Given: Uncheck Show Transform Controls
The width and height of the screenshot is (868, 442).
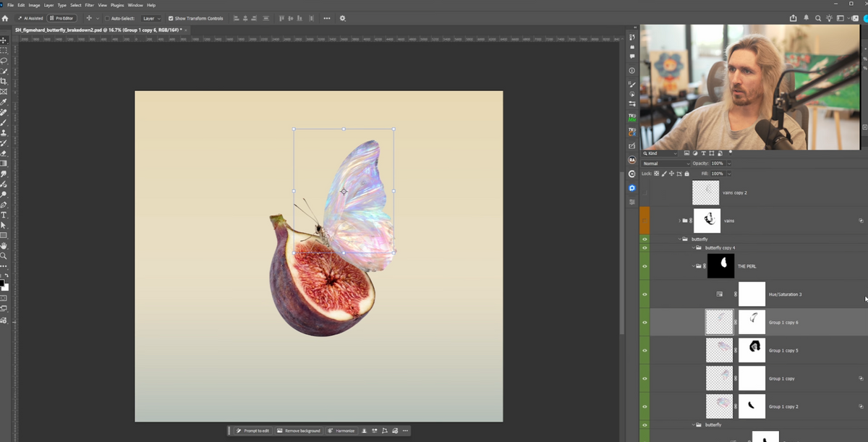Looking at the screenshot, I should pyautogui.click(x=171, y=18).
